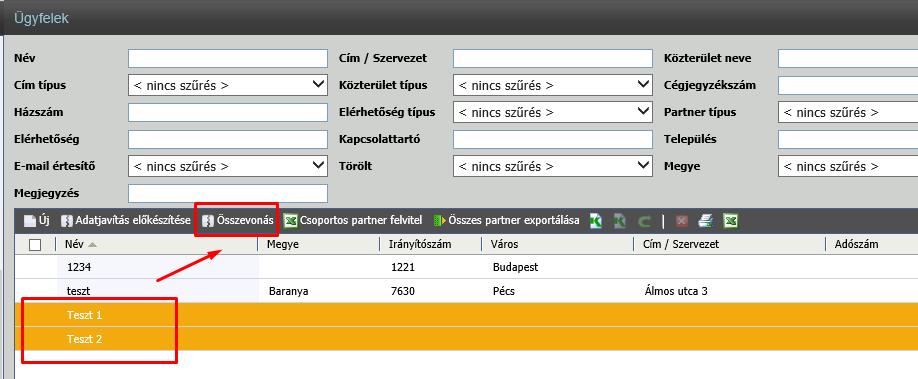Viewport: 918px width, 379px height.
Task: Click into the Házszám filter field
Action: pyautogui.click(x=228, y=112)
